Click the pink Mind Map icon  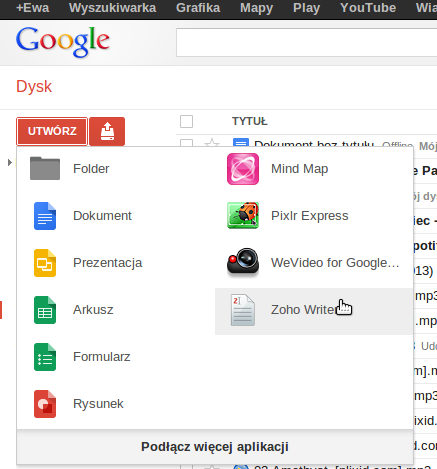pyautogui.click(x=243, y=169)
